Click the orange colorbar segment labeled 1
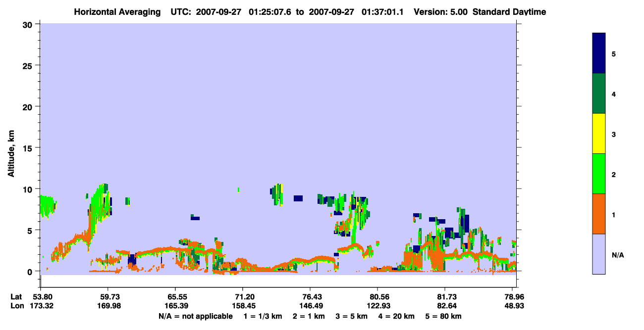The width and height of the screenshot is (644, 330). (599, 214)
